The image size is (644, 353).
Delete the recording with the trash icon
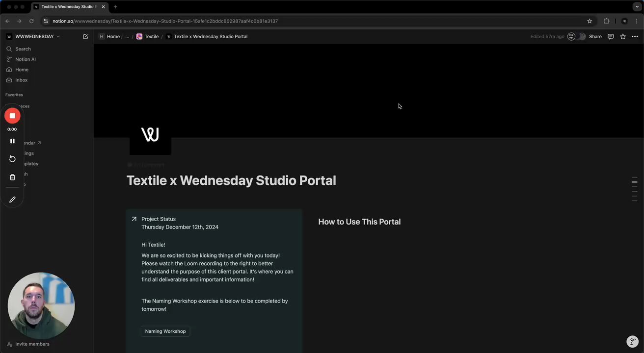pyautogui.click(x=12, y=177)
